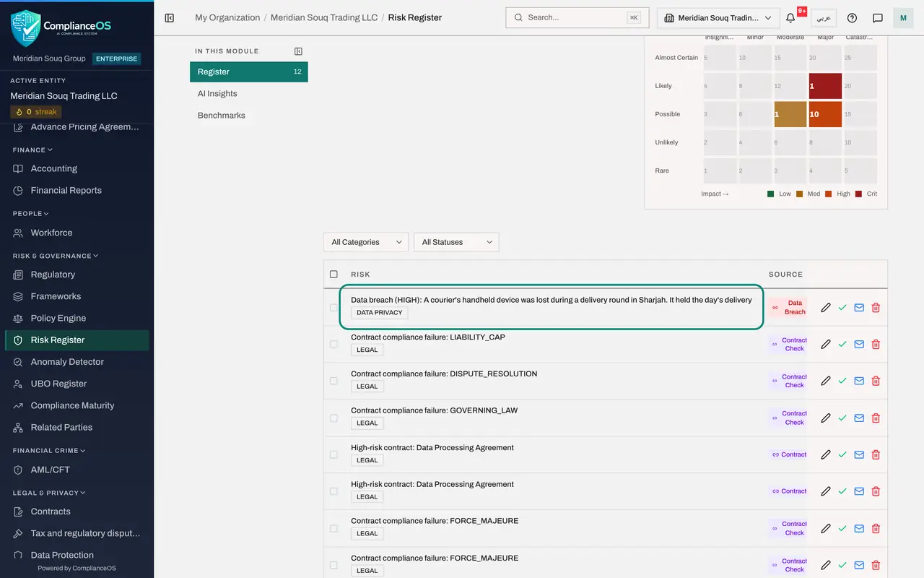Tick the LIABILITY_CAP row checkbox
Image resolution: width=924 pixels, height=578 pixels.
334,345
